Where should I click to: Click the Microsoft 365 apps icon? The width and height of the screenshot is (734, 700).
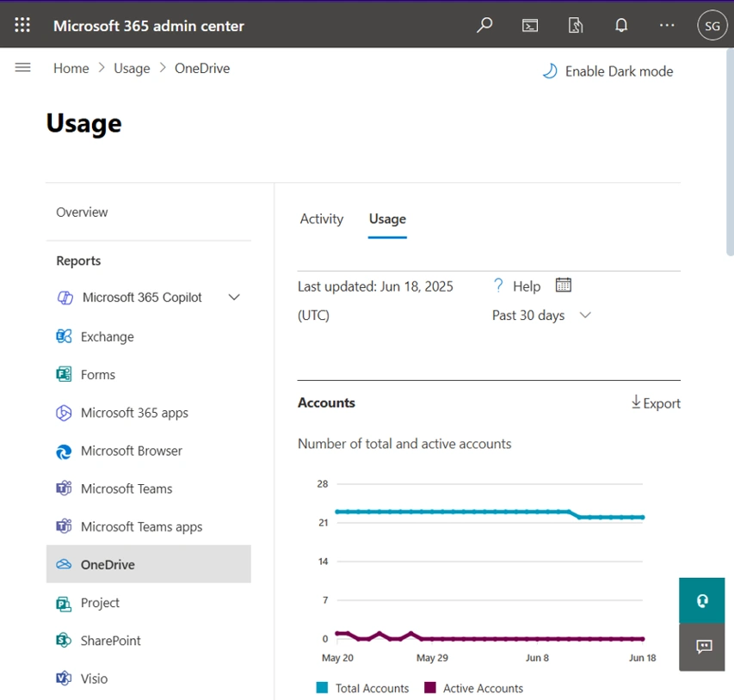click(64, 413)
